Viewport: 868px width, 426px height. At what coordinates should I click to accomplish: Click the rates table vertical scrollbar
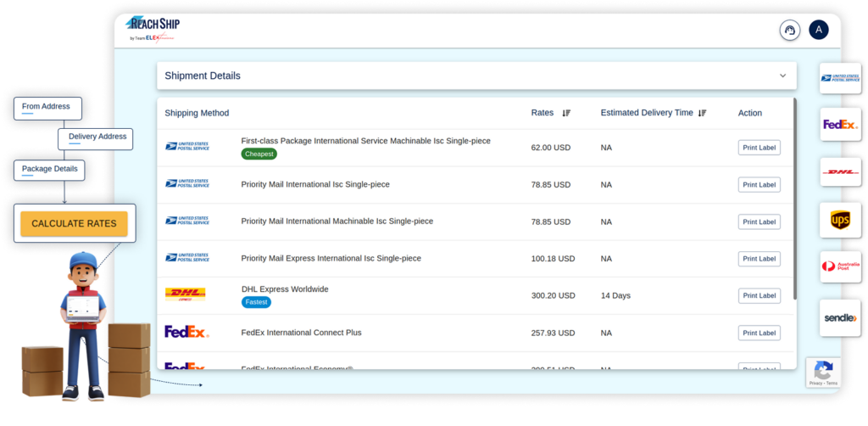(795, 199)
